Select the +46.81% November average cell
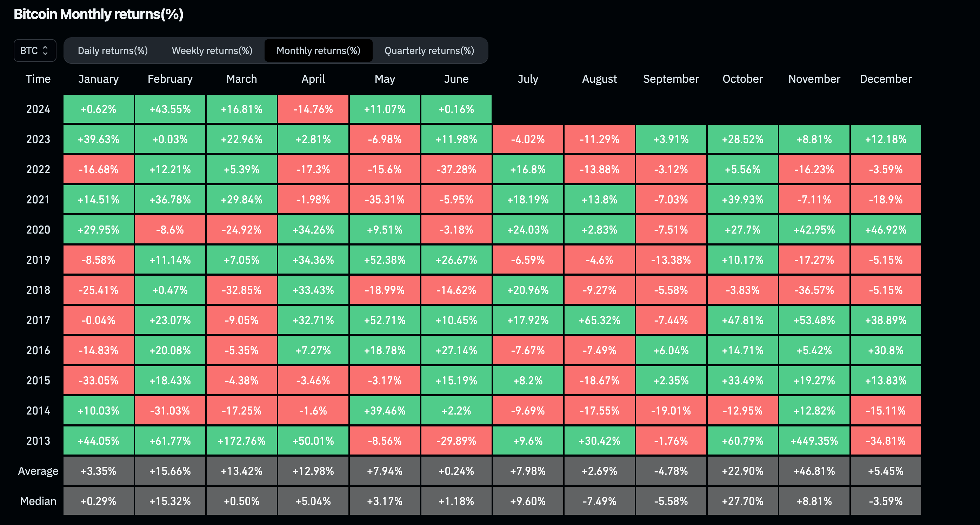 click(814, 471)
